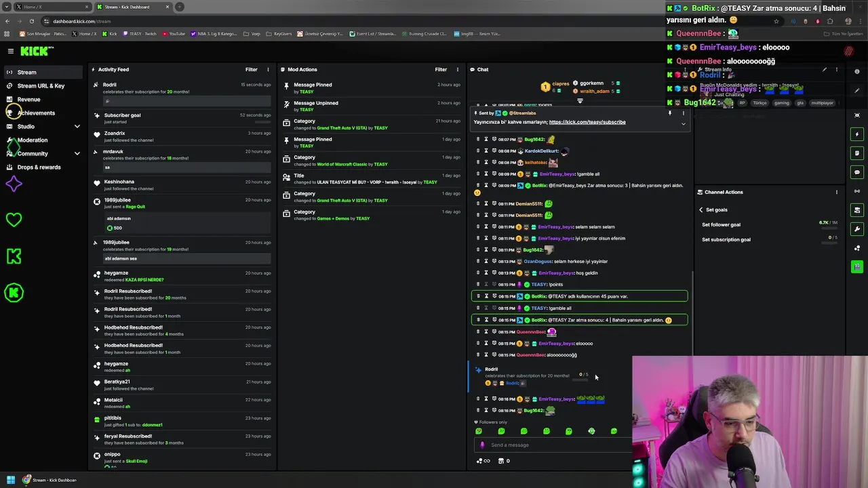Expand the Studio submenu chevron
Image resolution: width=868 pixels, height=488 pixels.
pos(77,127)
